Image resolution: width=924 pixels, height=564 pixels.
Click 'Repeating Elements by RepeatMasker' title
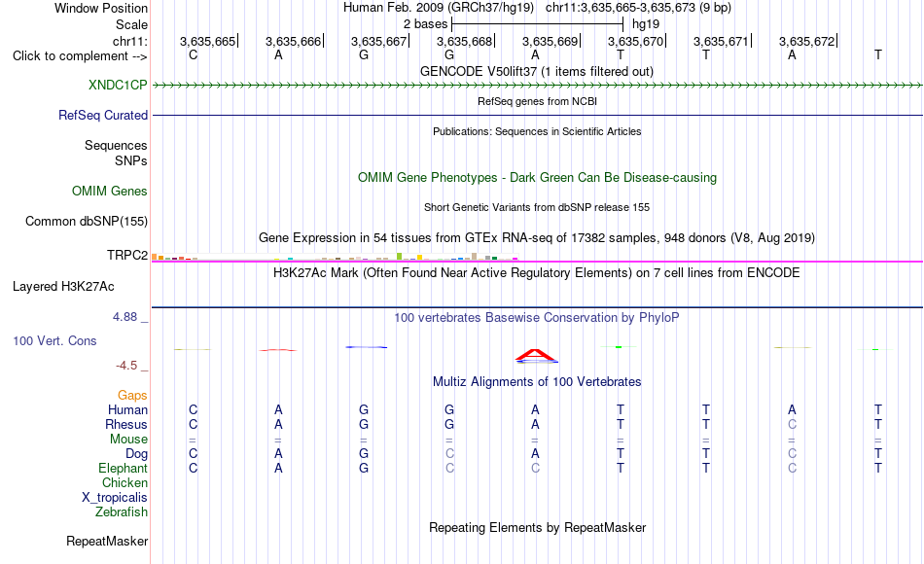[537, 527]
